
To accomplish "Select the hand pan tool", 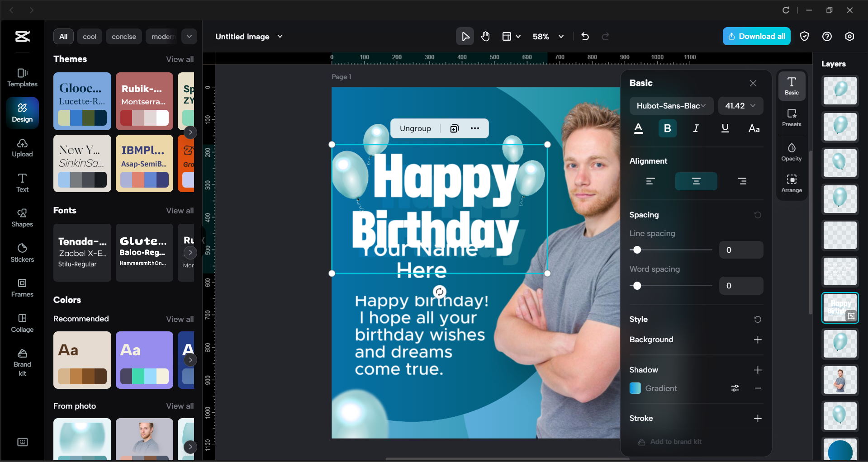I will tap(485, 37).
